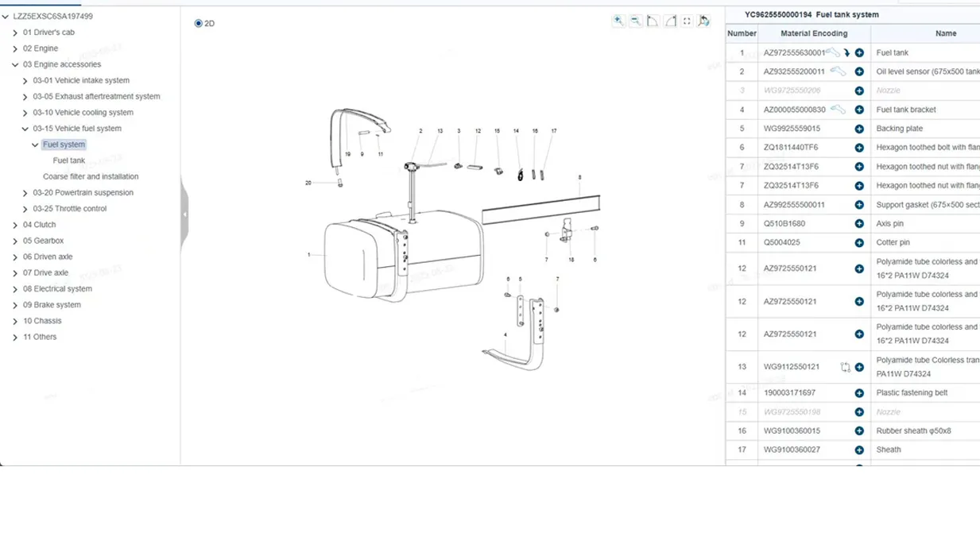Screen dimensions: 980x556
Task: Click the plus icon for Backing plate row
Action: [859, 129]
